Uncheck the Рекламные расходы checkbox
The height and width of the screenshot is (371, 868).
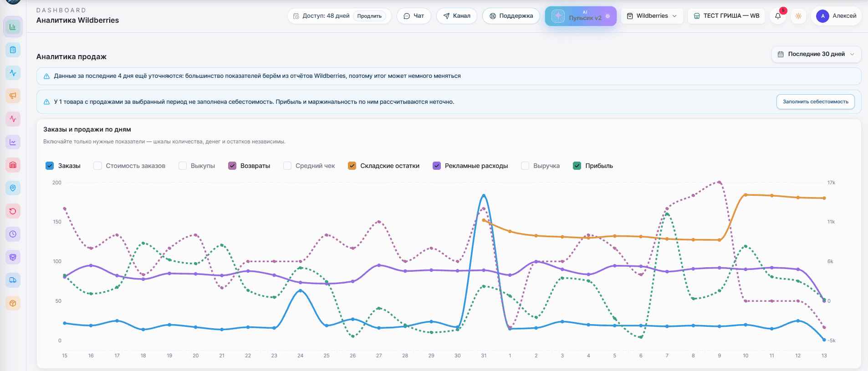[x=437, y=166]
